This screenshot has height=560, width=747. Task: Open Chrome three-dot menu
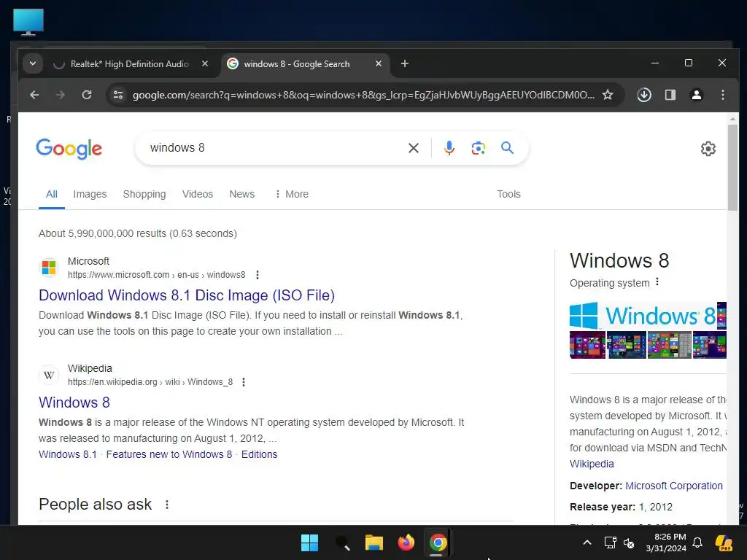[723, 95]
